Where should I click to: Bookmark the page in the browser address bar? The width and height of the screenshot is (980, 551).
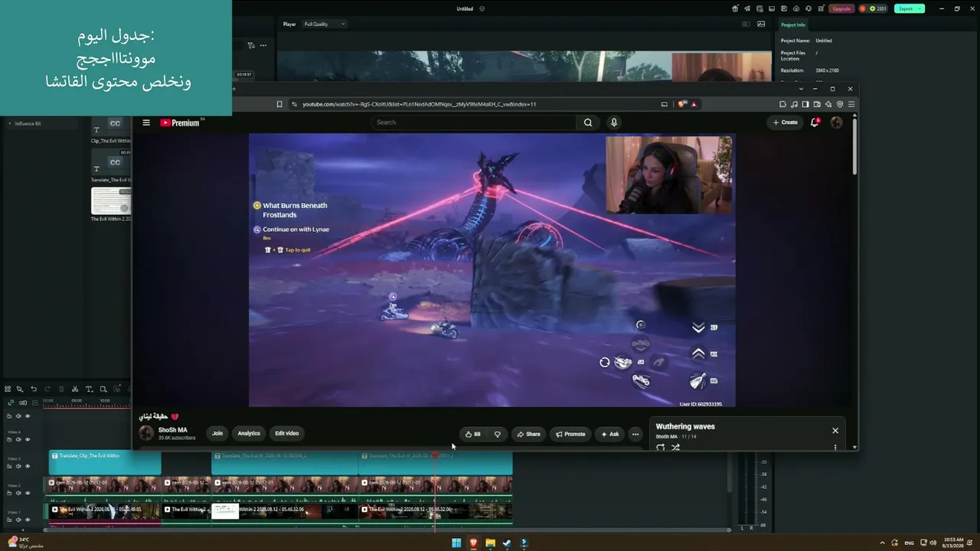(x=279, y=104)
